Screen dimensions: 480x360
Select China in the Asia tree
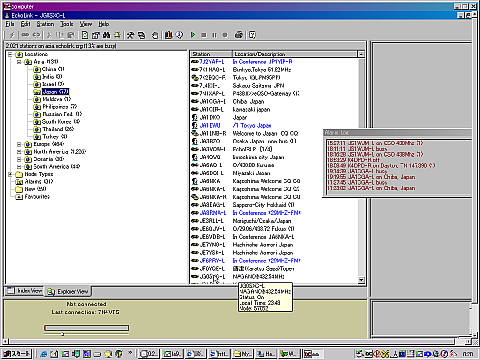pyautogui.click(x=49, y=69)
